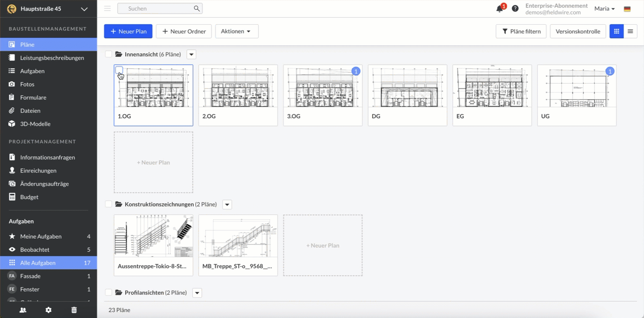Open Formulare in the sidebar
Viewport: 644px width, 318px height.
(33, 97)
